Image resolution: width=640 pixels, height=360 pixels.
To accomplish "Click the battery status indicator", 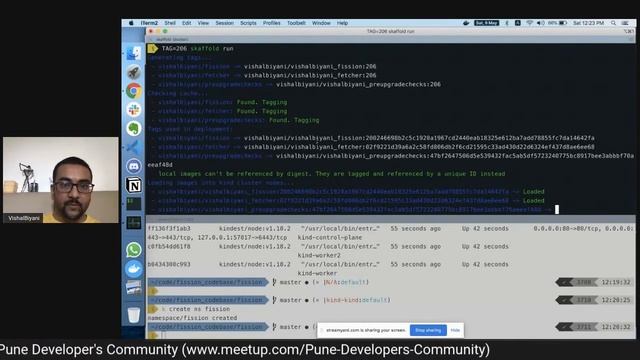I will 558,23.
